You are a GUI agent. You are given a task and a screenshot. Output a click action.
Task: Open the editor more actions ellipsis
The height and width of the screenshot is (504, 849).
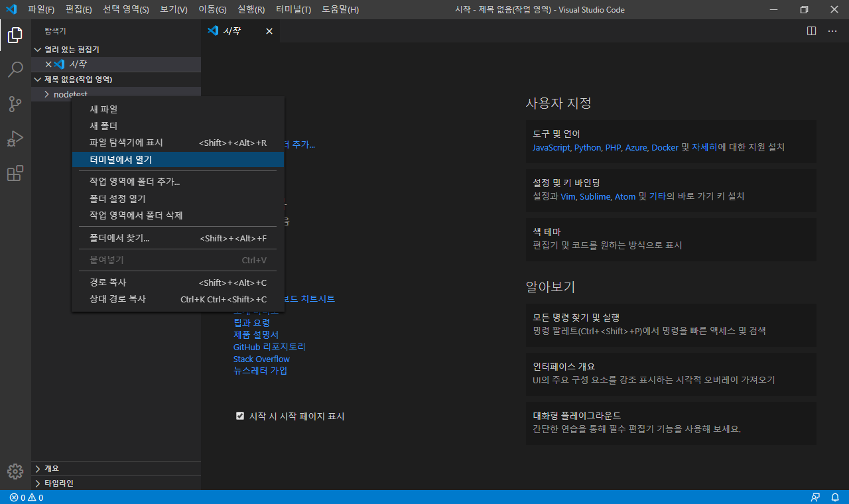click(x=832, y=31)
